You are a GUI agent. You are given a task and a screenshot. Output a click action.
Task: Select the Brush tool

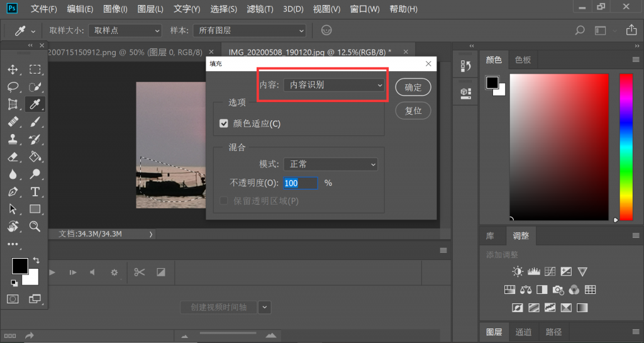(35, 122)
